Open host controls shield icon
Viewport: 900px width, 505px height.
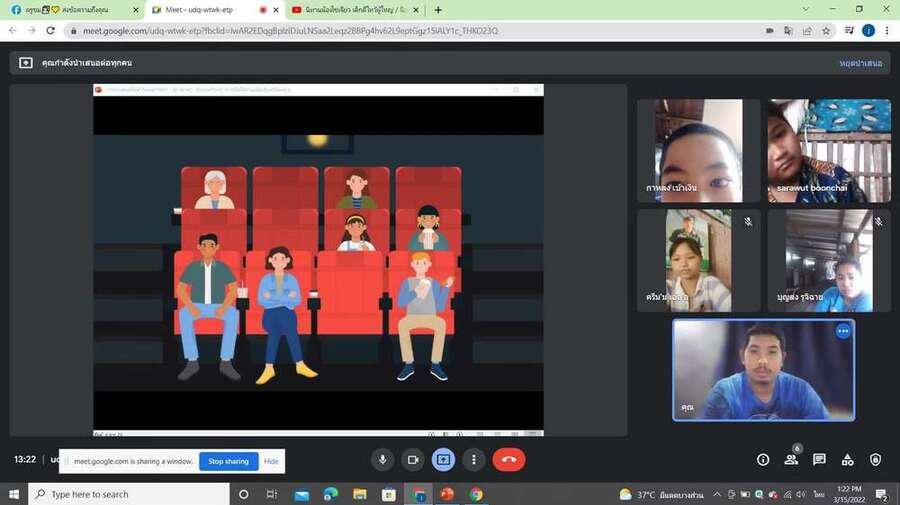point(875,459)
